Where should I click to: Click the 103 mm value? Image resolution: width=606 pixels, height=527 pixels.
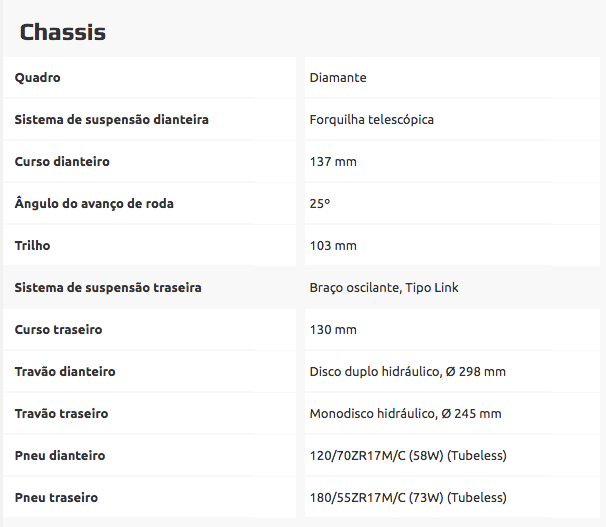(x=333, y=245)
